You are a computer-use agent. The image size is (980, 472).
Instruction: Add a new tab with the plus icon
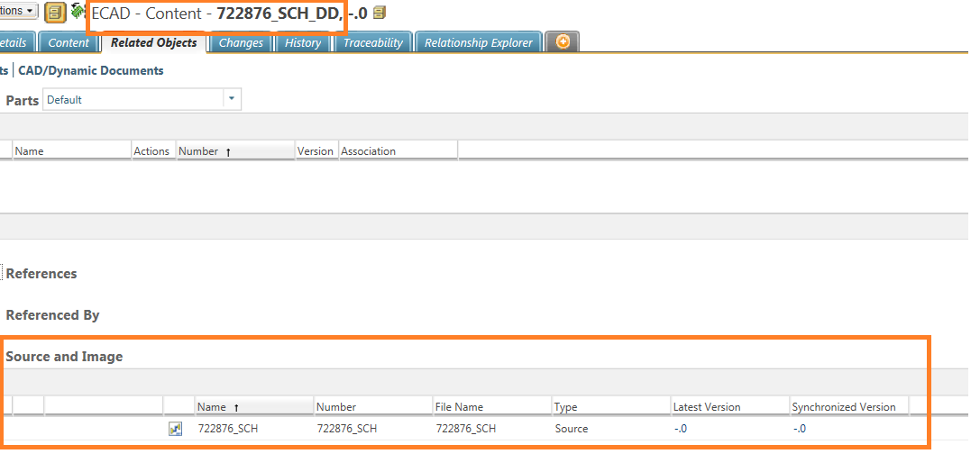point(563,41)
